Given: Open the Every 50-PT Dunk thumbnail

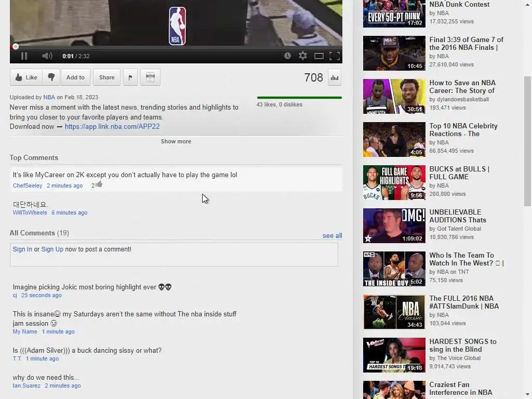Looking at the screenshot, I should pos(394,14).
